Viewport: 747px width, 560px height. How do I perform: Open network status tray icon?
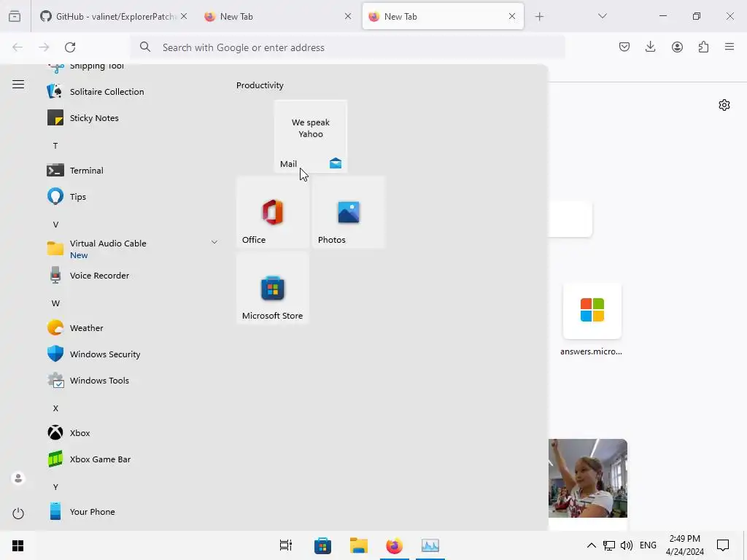coord(609,545)
